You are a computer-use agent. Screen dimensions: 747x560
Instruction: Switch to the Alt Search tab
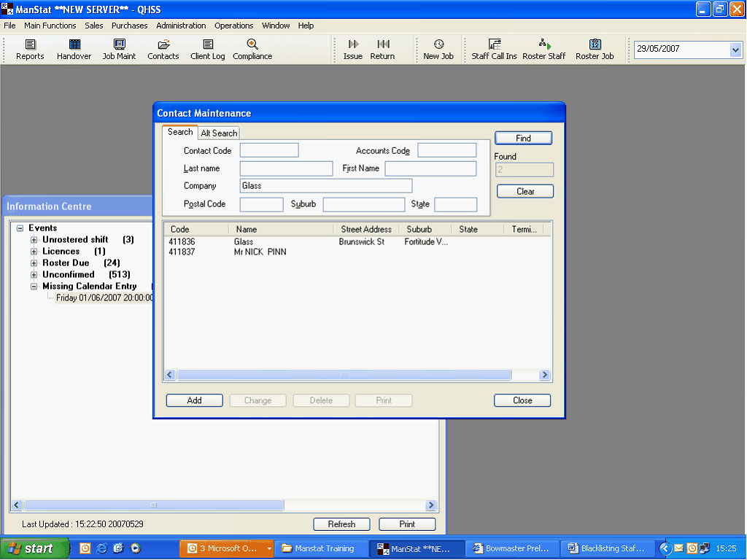click(219, 133)
